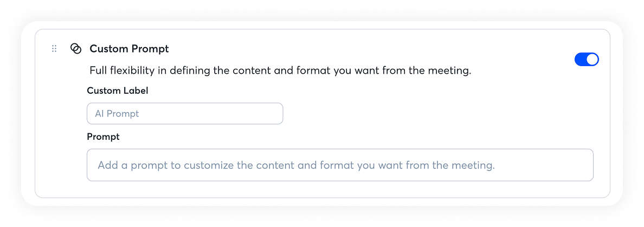Click the "AI Prompt" placeholder text box

point(185,114)
